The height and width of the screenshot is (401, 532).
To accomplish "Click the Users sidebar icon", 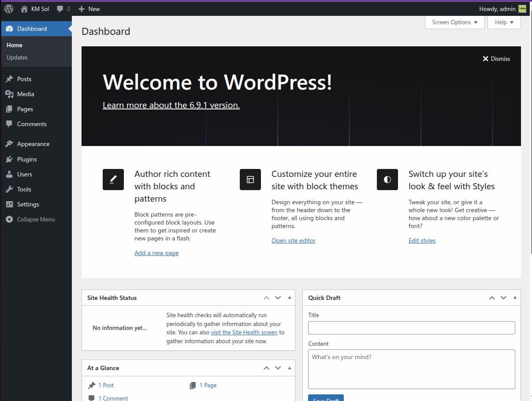I will point(9,174).
